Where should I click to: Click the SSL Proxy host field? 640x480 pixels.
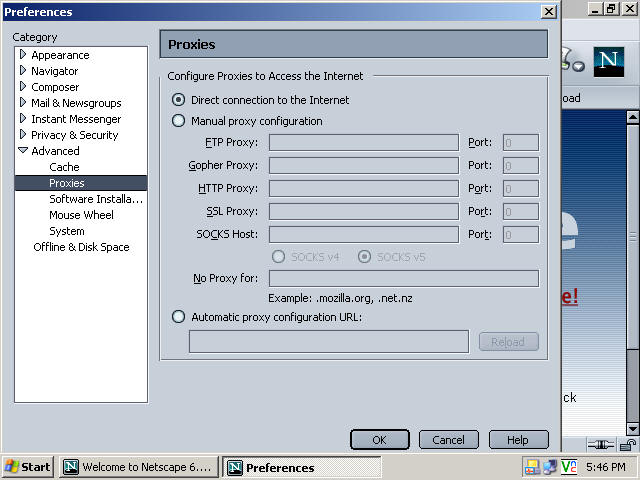pyautogui.click(x=364, y=211)
